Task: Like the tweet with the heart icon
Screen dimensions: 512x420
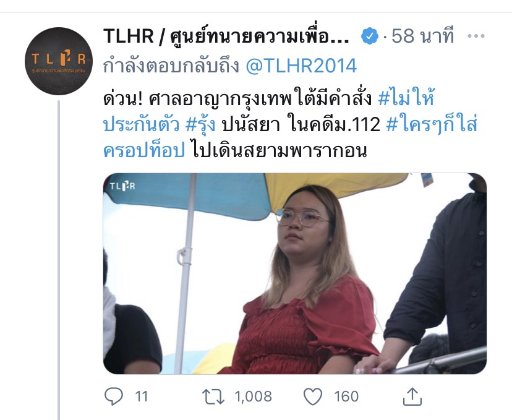Action: pyautogui.click(x=313, y=396)
